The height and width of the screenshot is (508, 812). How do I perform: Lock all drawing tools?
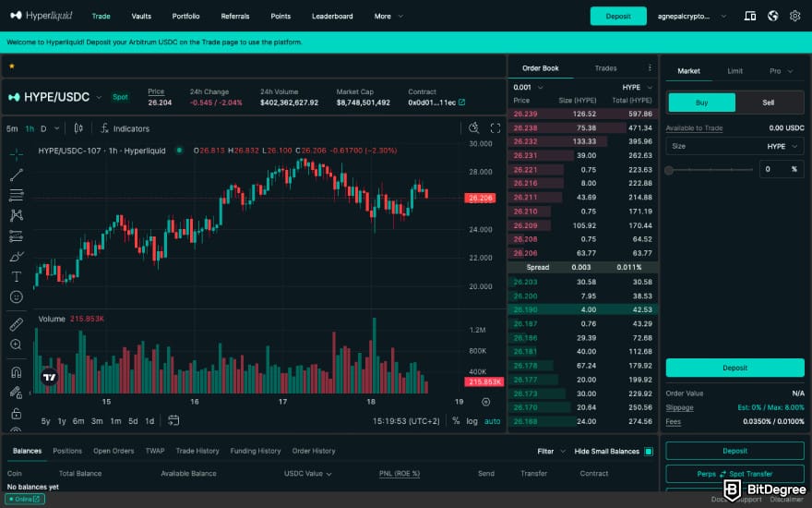click(x=17, y=413)
